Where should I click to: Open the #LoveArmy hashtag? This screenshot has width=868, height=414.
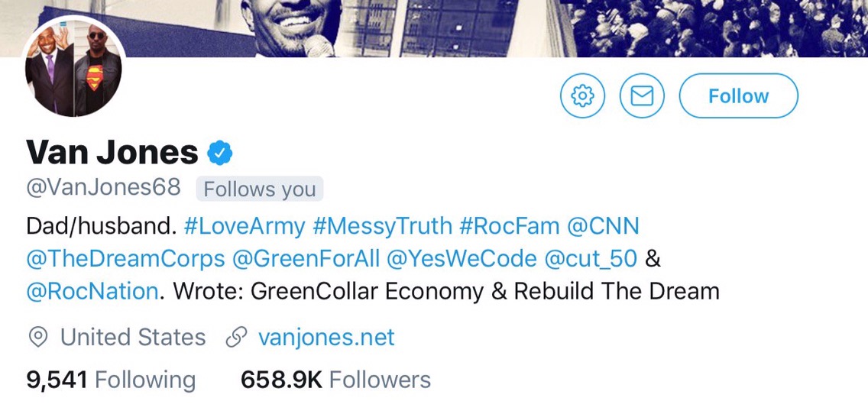(x=245, y=226)
